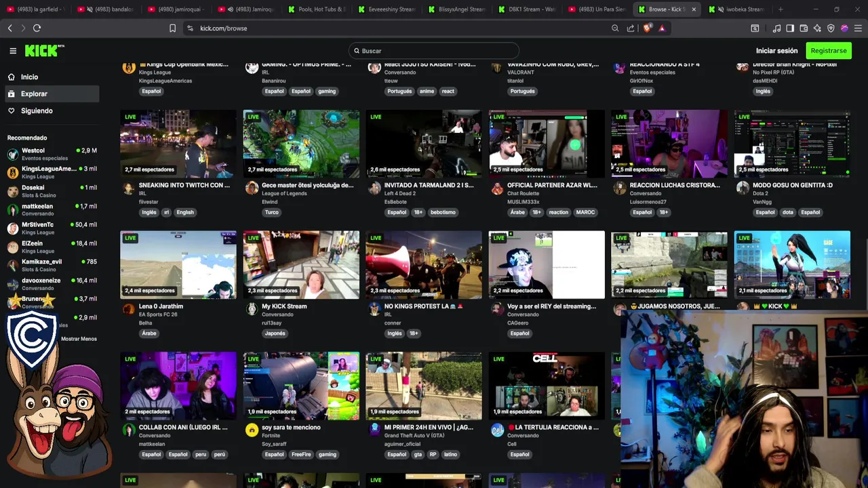Open Westcol recommended channel
The image size is (868, 488).
(x=52, y=154)
